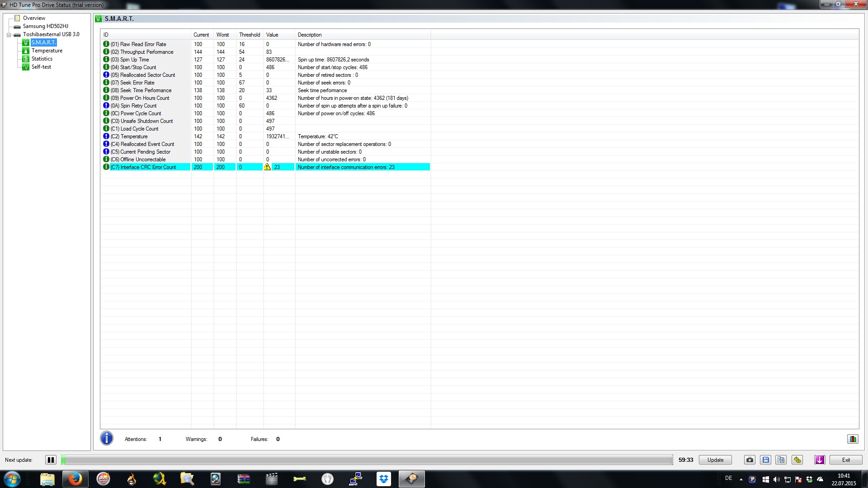This screenshot has height=488, width=868.
Task: Click the purple minimize-to-tray arrow icon
Action: click(x=819, y=460)
